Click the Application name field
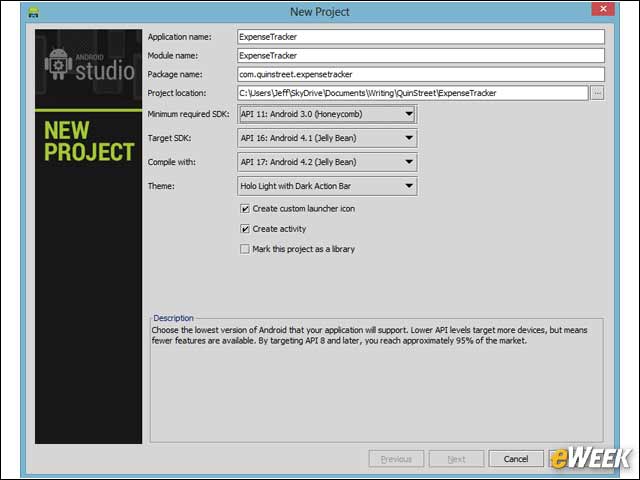The width and height of the screenshot is (640, 480). pyautogui.click(x=420, y=37)
